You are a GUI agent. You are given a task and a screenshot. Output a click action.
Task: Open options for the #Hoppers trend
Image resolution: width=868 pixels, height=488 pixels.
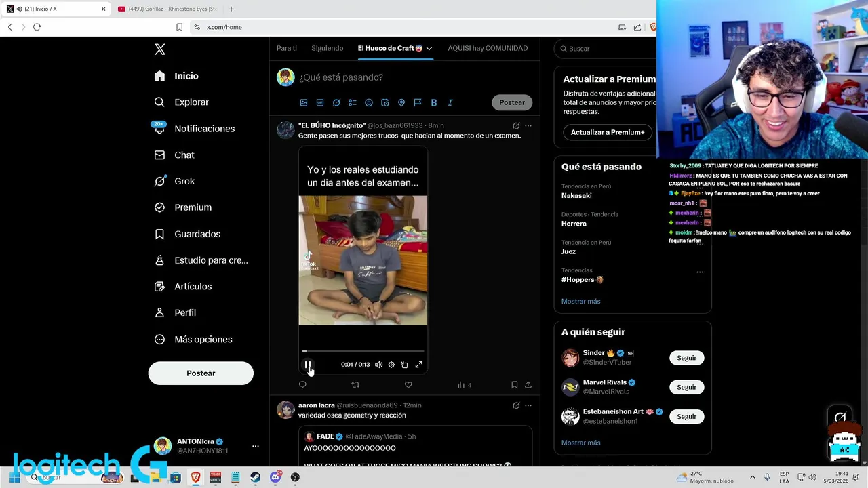pos(700,272)
